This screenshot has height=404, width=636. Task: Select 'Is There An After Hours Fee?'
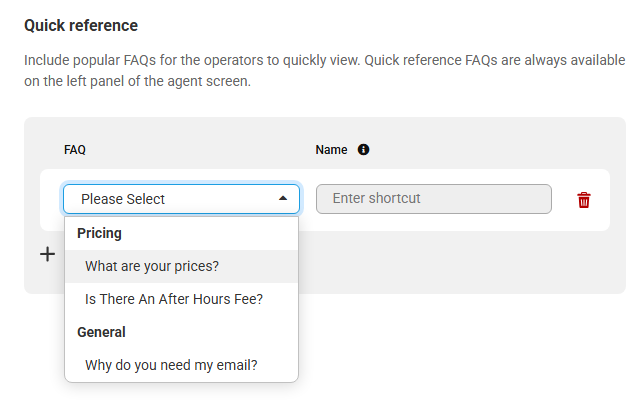[174, 298]
